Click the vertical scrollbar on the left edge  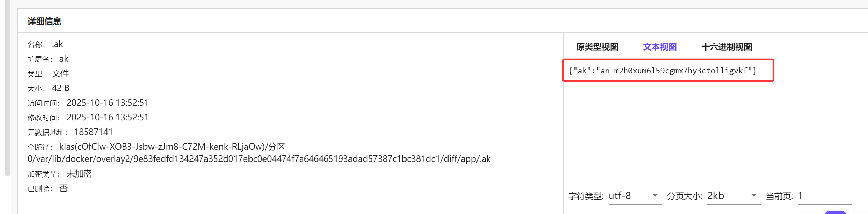click(8, 89)
